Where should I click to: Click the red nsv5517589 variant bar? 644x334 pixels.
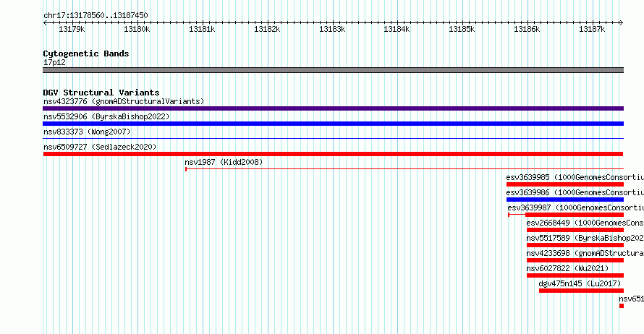click(x=575, y=245)
